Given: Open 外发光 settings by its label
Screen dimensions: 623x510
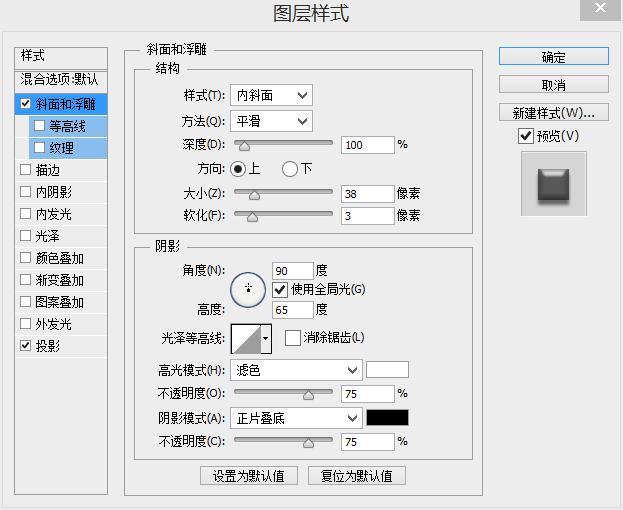Looking at the screenshot, I should pos(54,324).
